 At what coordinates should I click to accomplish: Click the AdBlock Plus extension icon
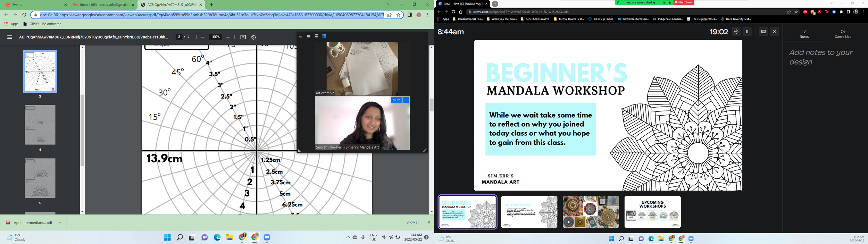[805, 12]
